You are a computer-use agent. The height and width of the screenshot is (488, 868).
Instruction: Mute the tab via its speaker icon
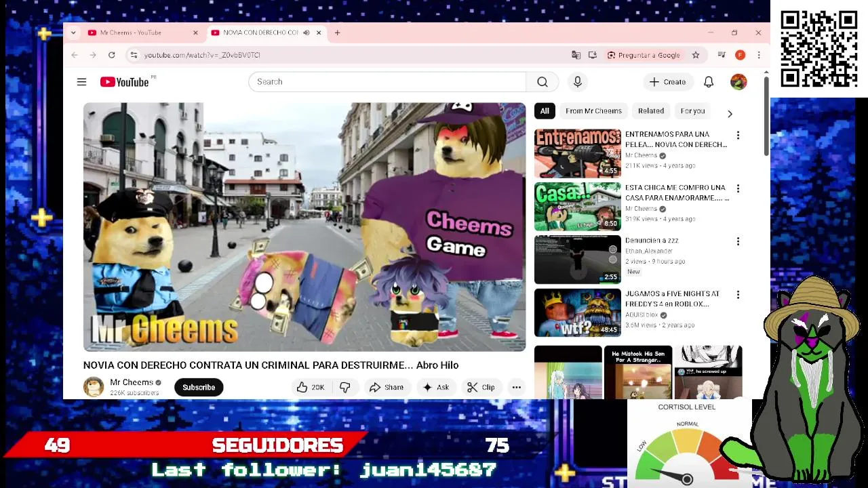(306, 33)
